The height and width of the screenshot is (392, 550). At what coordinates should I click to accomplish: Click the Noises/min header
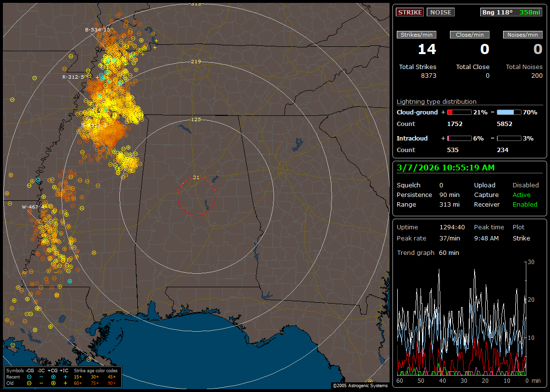[522, 35]
